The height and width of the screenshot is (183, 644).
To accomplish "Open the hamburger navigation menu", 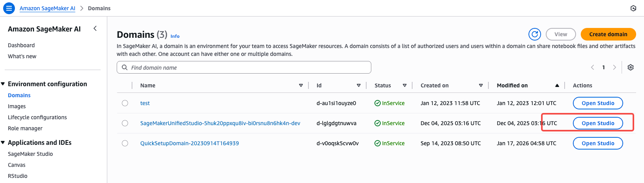I will (x=9, y=8).
